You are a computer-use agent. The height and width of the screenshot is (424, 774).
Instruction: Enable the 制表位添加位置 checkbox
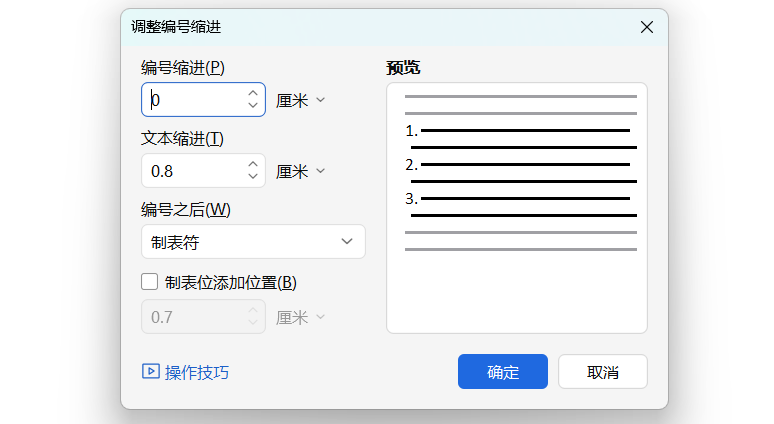tap(151, 282)
